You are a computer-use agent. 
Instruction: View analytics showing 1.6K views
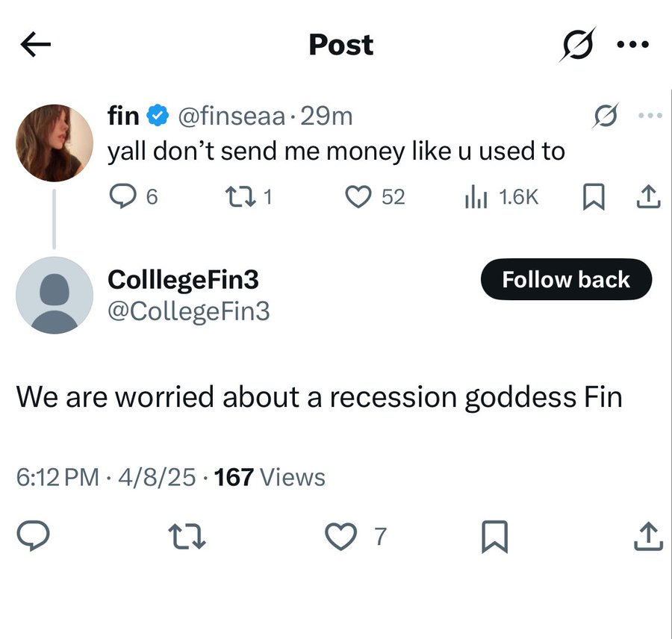coord(502,197)
